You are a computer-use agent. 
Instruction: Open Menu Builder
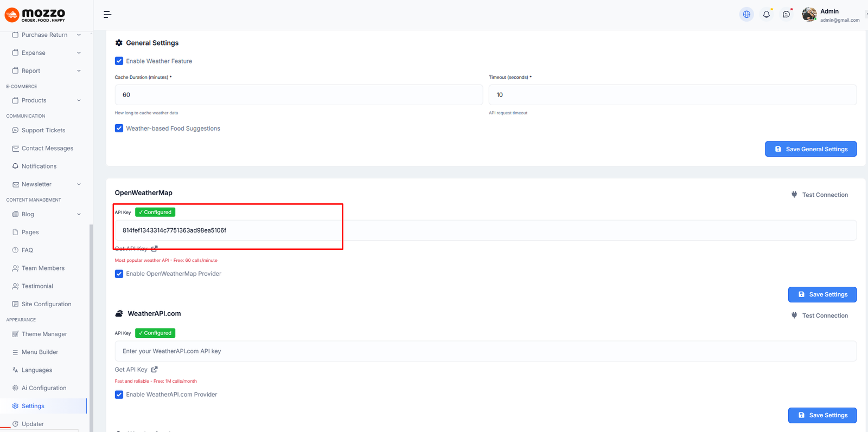(40, 352)
